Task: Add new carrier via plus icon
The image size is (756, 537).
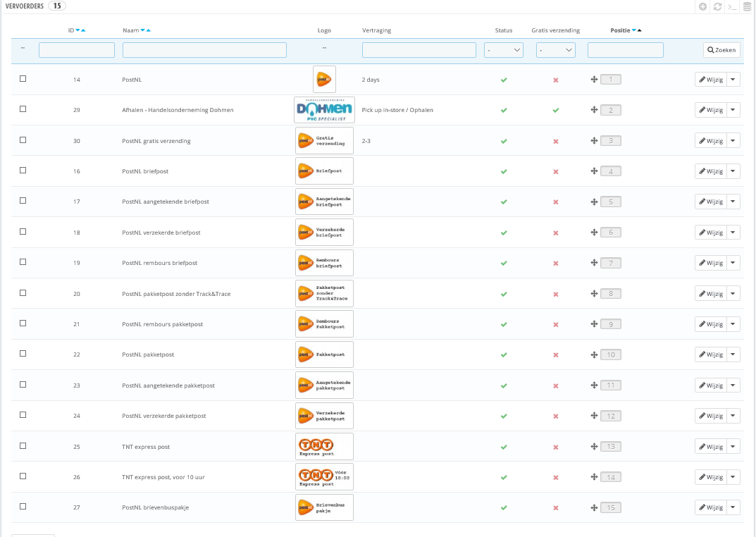Action: (703, 7)
